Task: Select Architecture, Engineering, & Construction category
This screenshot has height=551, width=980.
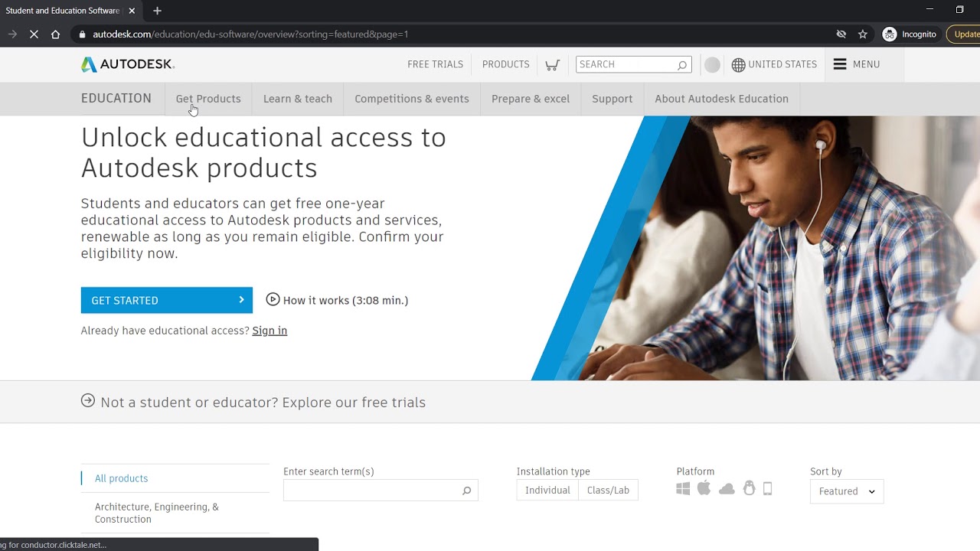Action: (x=157, y=513)
